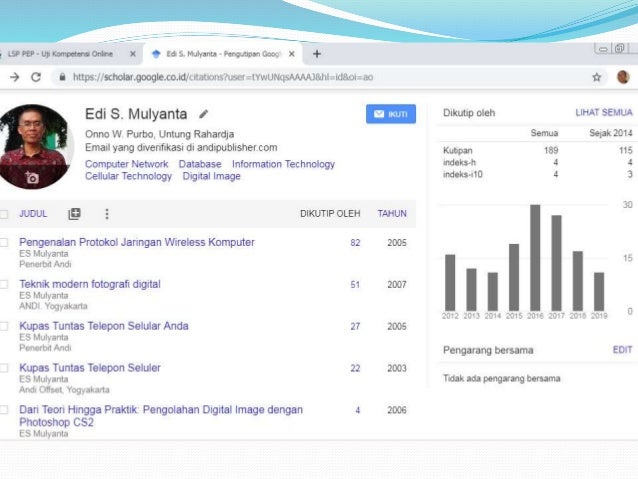
Task: Open the 51 citations count link
Action: pos(355,285)
